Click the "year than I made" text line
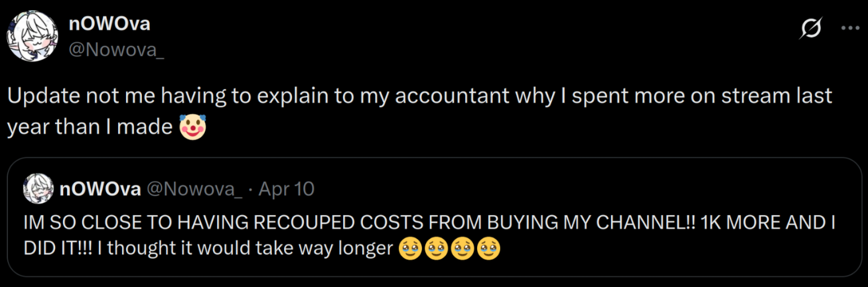 tap(89, 128)
